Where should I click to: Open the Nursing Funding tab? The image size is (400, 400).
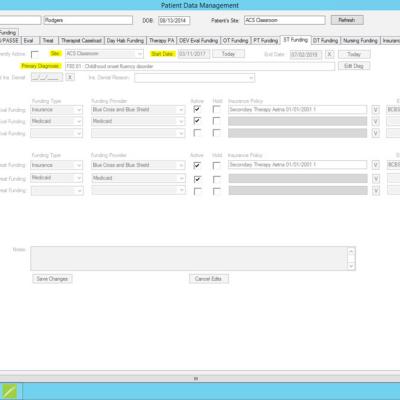(x=360, y=40)
